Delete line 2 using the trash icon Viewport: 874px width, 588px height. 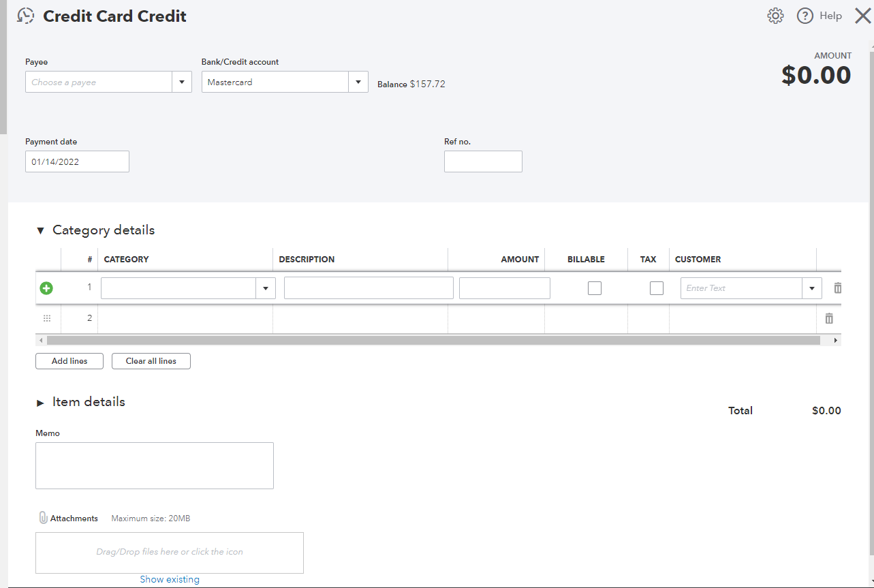click(828, 318)
